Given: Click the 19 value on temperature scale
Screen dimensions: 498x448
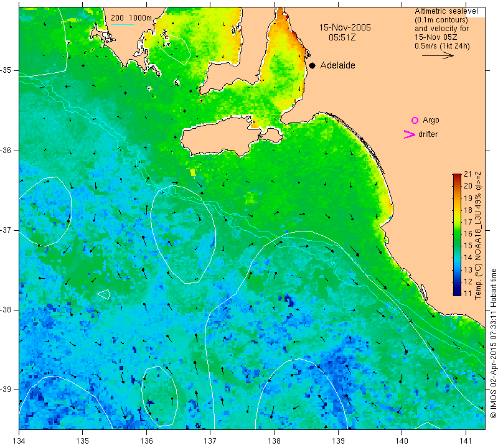Looking at the screenshot, I should (468, 198).
